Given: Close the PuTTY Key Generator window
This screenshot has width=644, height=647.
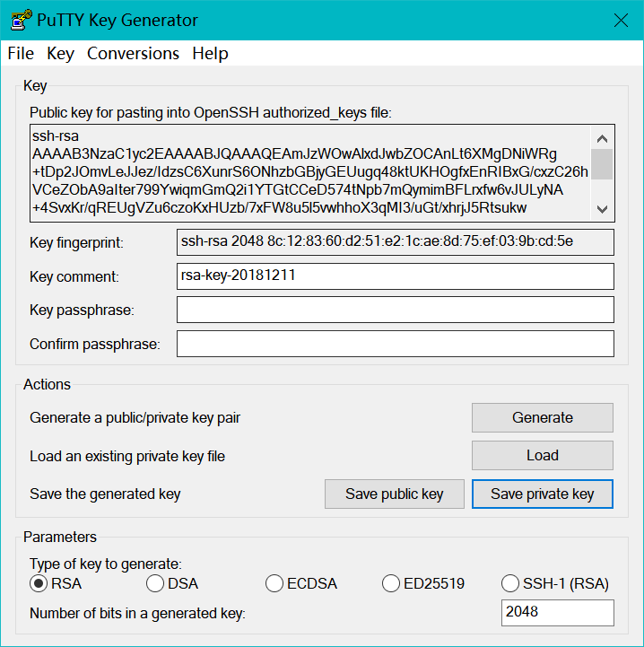Looking at the screenshot, I should coord(621,21).
